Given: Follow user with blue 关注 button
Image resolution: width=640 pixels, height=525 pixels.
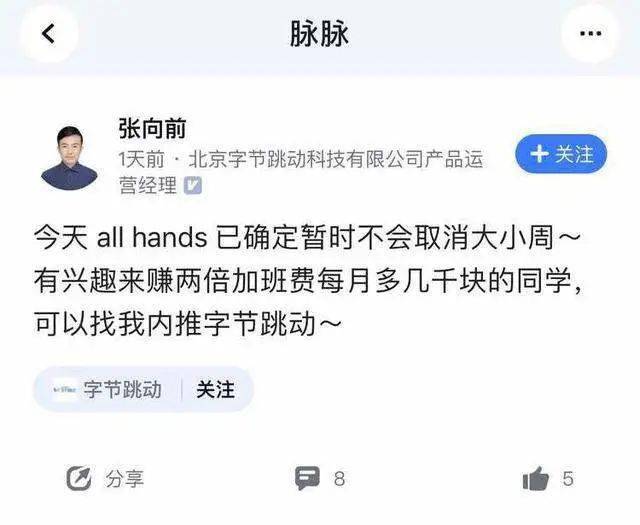Looking at the screenshot, I should (561, 154).
